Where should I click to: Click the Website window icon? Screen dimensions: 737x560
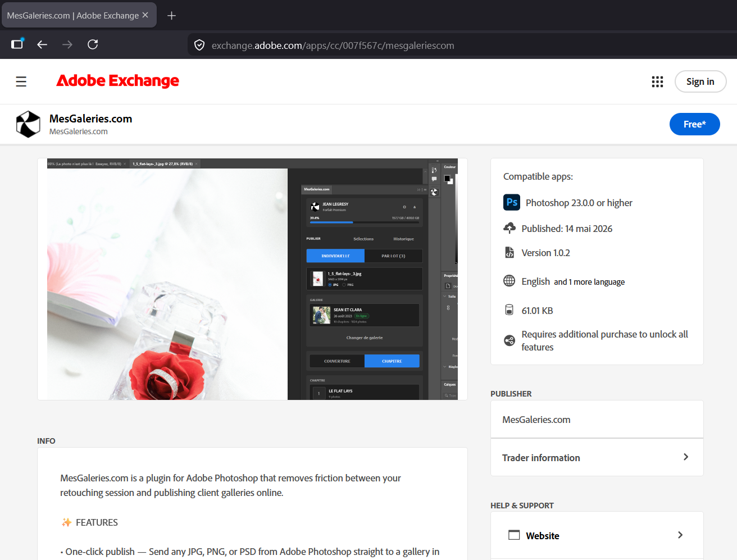514,535
